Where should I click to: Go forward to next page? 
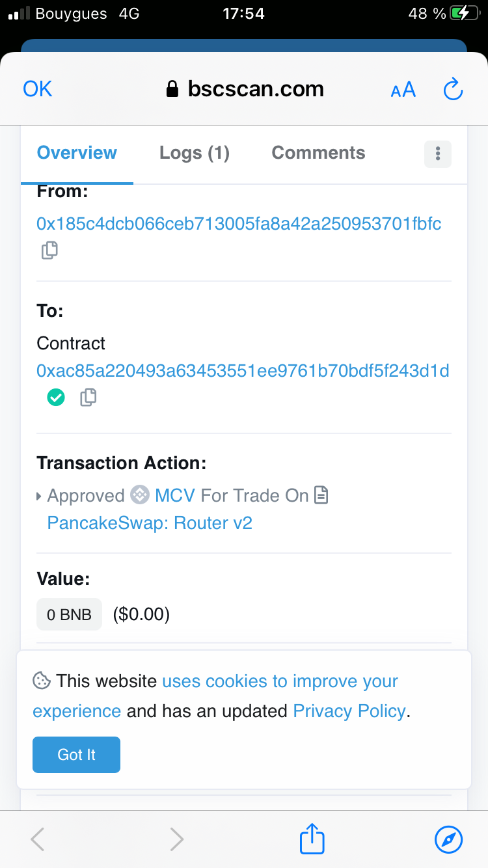[176, 839]
